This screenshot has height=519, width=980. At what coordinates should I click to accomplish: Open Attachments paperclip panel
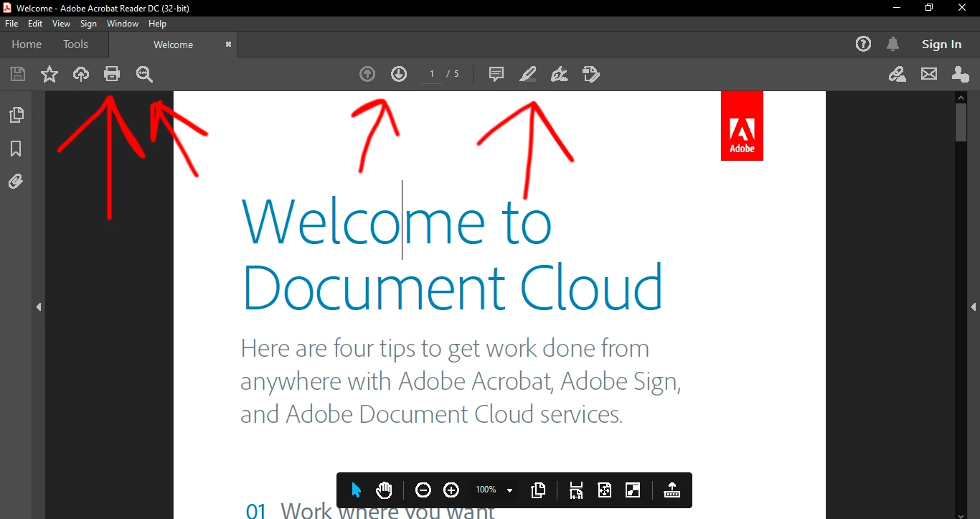(x=16, y=182)
